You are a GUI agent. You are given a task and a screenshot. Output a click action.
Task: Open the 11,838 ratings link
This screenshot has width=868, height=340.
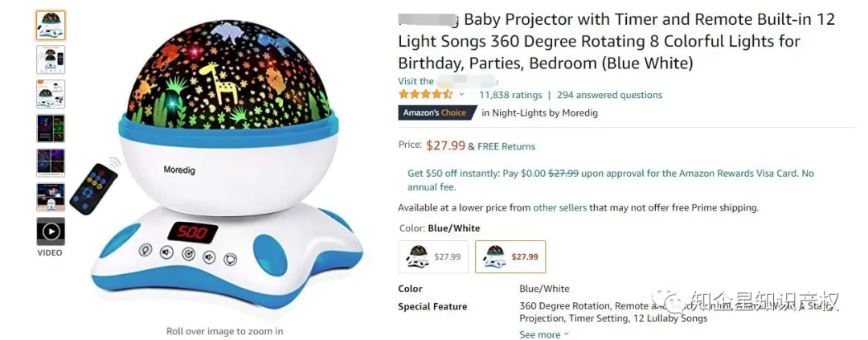510,95
